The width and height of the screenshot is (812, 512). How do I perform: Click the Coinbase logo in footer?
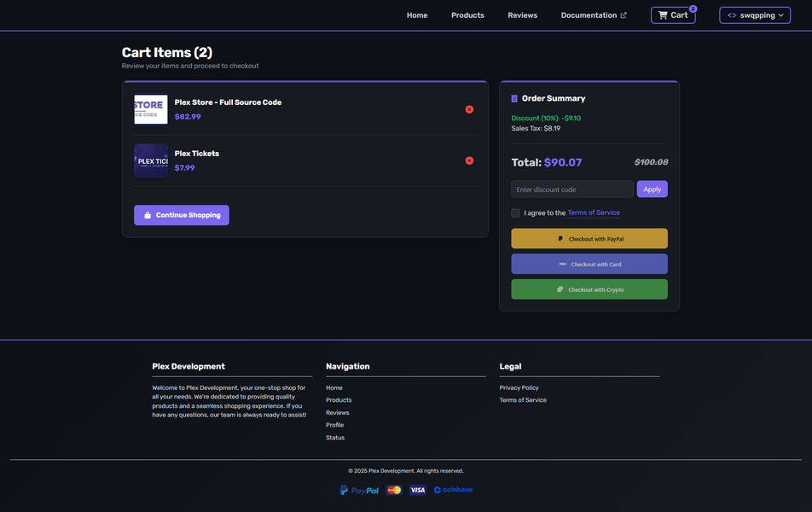coord(453,490)
